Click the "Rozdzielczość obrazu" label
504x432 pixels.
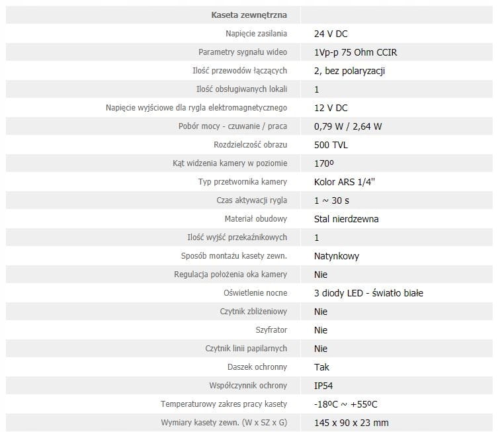pos(250,144)
